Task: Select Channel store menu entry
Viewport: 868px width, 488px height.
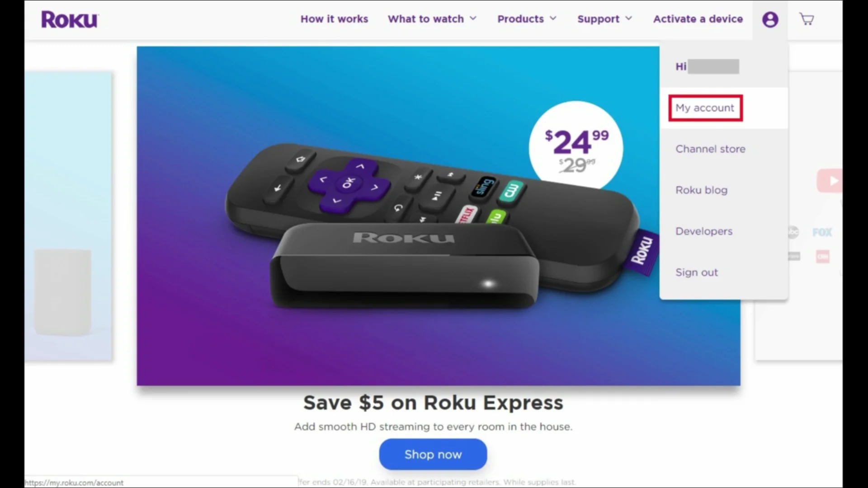Action: tap(710, 149)
